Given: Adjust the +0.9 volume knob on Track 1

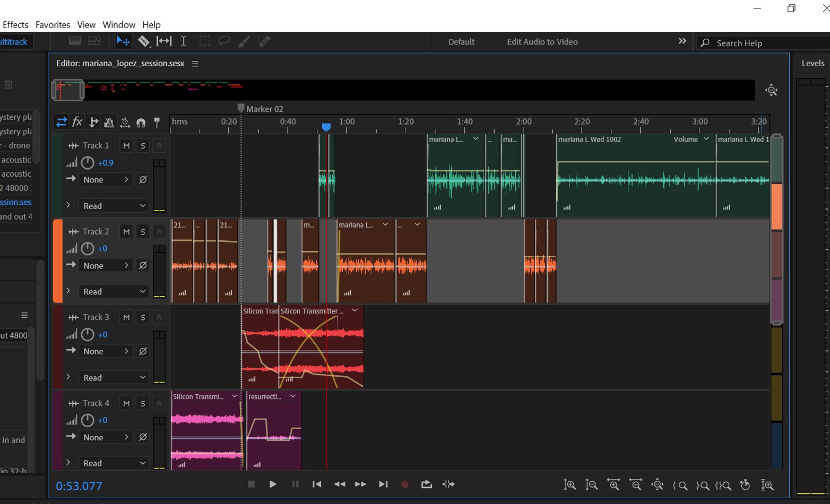Looking at the screenshot, I should (87, 162).
